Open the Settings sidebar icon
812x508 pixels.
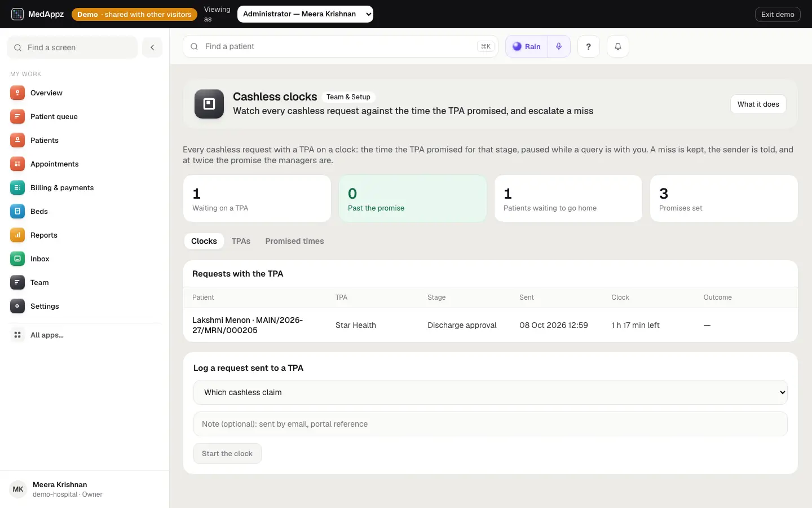pos(17,306)
